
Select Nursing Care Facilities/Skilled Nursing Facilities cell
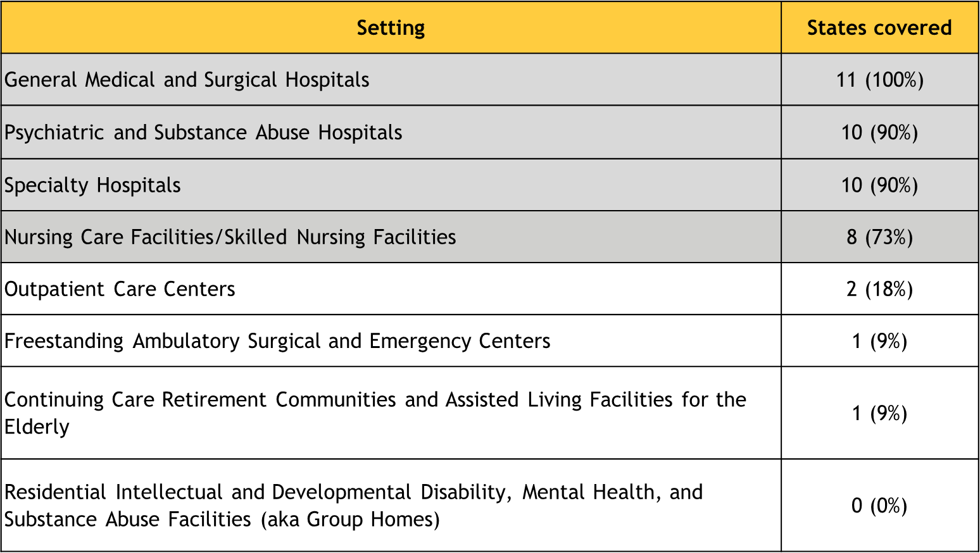pos(391,237)
